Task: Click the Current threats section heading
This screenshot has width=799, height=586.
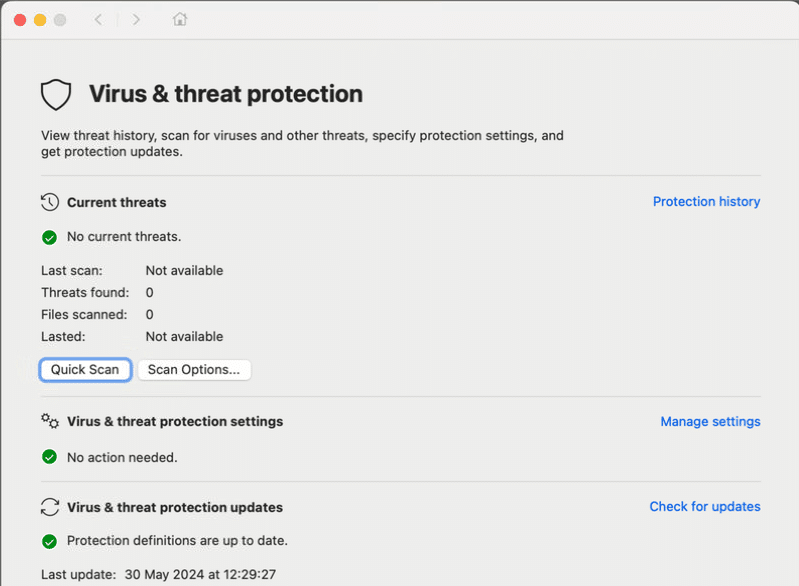Action: coord(116,202)
